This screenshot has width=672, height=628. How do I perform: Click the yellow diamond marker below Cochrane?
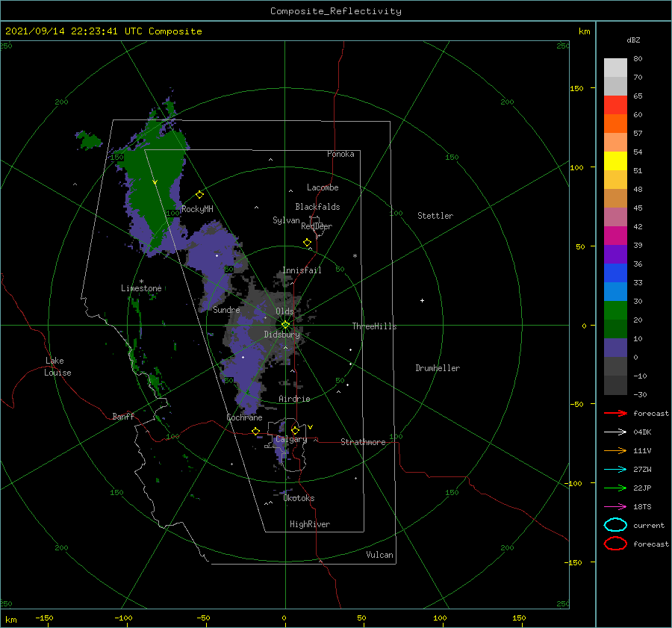[x=256, y=431]
